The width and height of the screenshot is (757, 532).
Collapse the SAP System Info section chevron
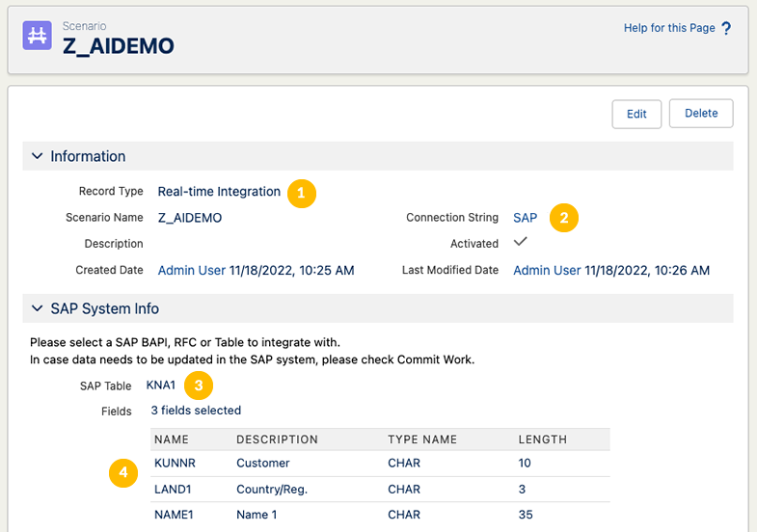coord(38,308)
